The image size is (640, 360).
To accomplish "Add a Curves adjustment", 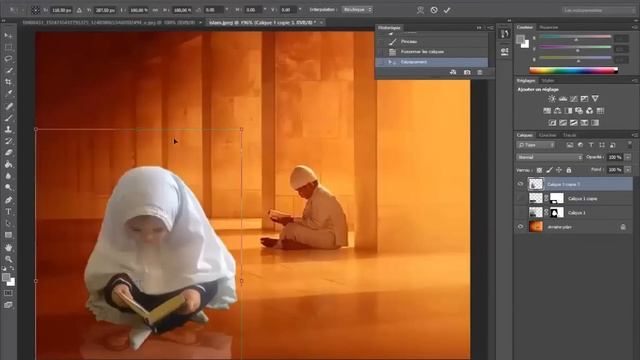I will coord(574,99).
